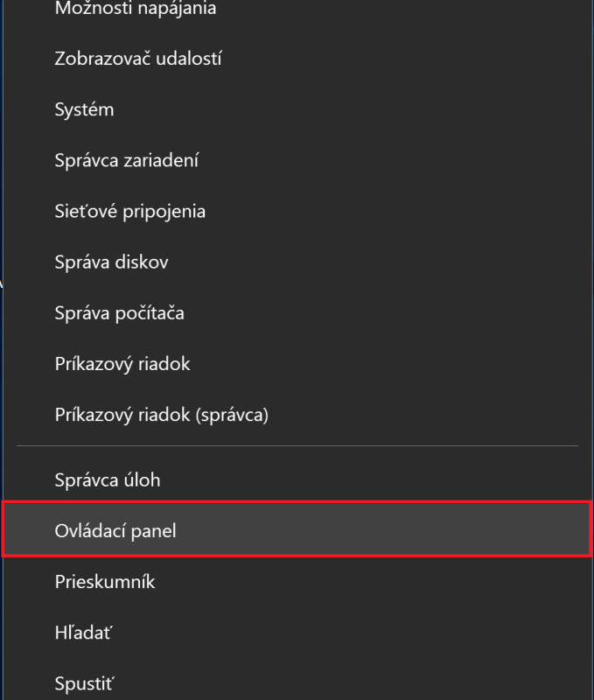
Task: Open Sieťové pripojenia network connections
Action: (129, 212)
